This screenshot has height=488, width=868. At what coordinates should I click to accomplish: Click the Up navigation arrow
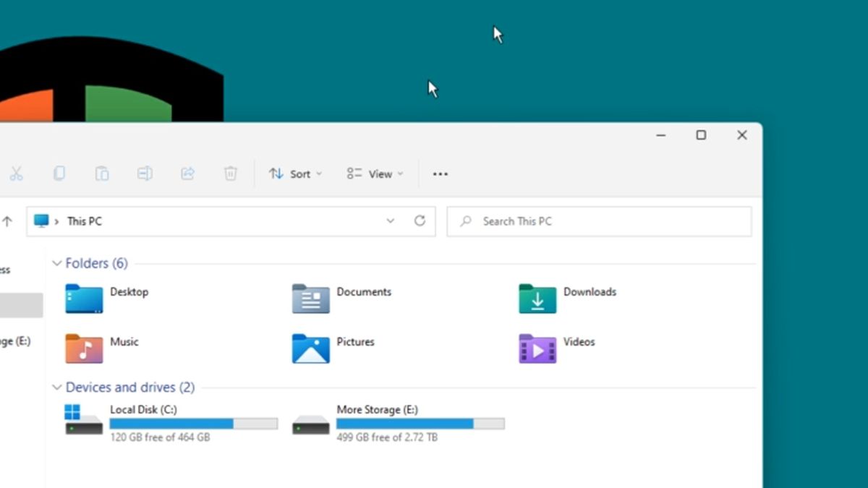coord(8,221)
